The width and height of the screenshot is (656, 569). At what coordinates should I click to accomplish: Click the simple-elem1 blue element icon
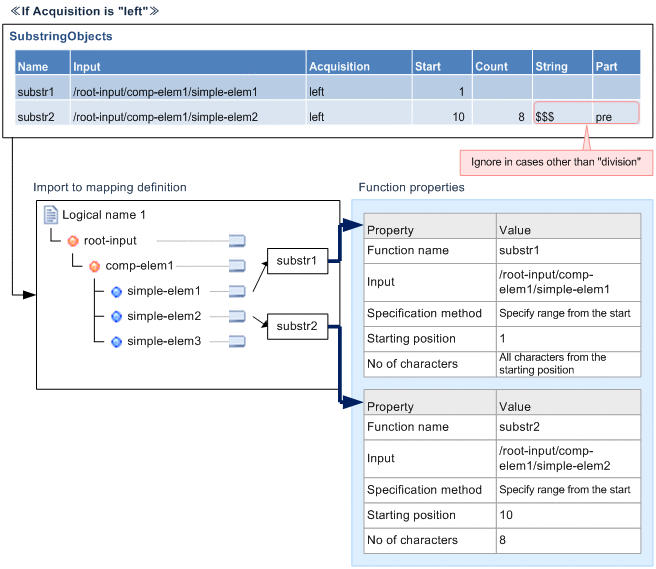click(116, 292)
